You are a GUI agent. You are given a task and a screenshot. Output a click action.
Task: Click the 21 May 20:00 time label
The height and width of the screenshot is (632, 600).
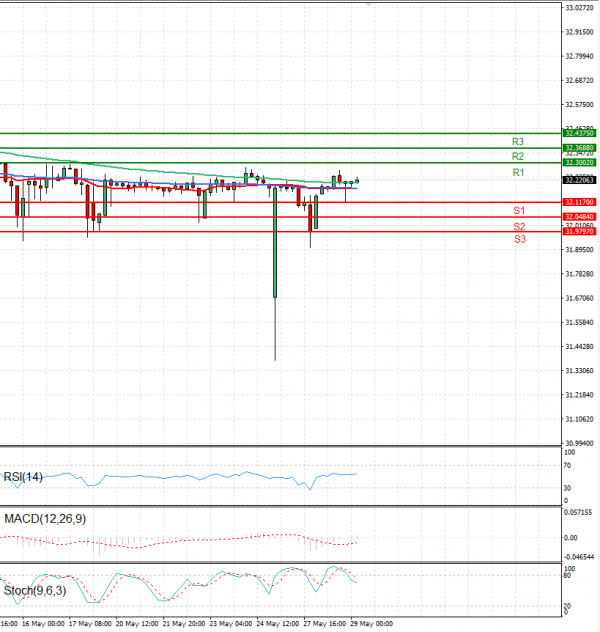pyautogui.click(x=184, y=624)
